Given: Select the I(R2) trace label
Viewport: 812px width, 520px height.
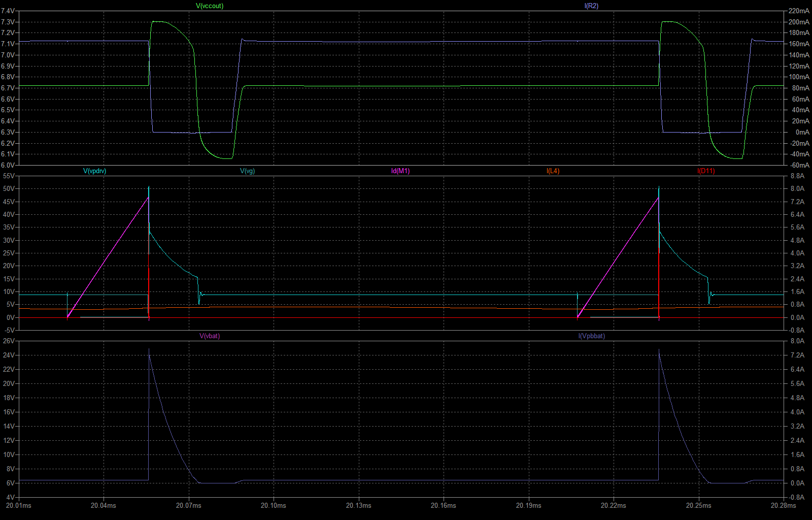Looking at the screenshot, I should [x=591, y=6].
